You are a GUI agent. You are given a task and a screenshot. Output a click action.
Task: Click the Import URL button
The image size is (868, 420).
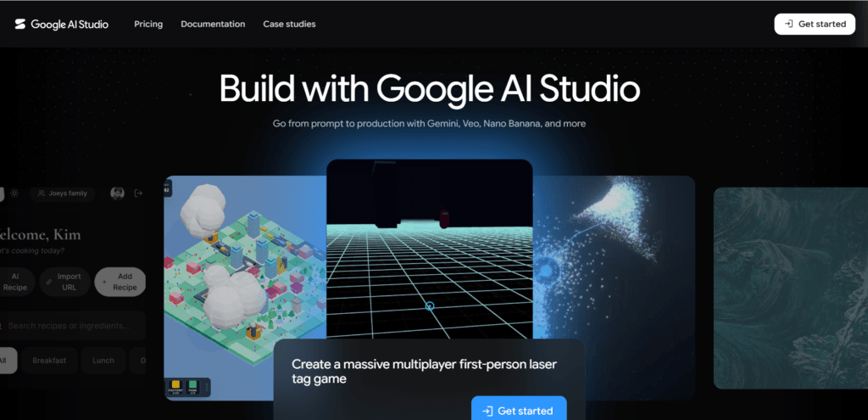[65, 282]
